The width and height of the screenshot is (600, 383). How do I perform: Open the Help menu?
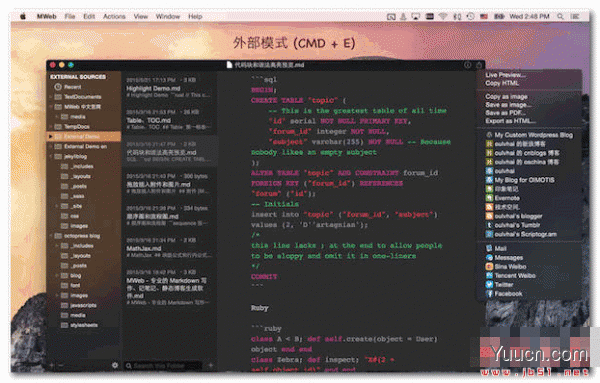pos(195,16)
